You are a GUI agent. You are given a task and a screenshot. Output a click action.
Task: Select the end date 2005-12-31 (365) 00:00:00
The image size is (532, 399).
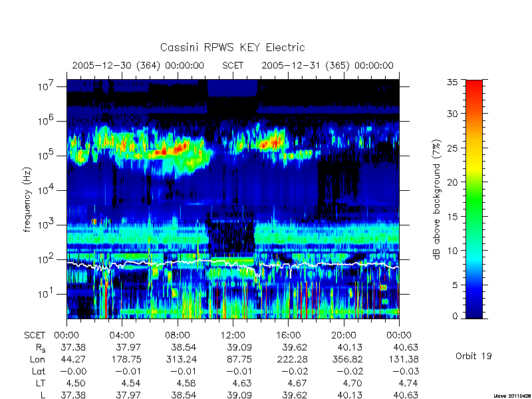pos(327,65)
